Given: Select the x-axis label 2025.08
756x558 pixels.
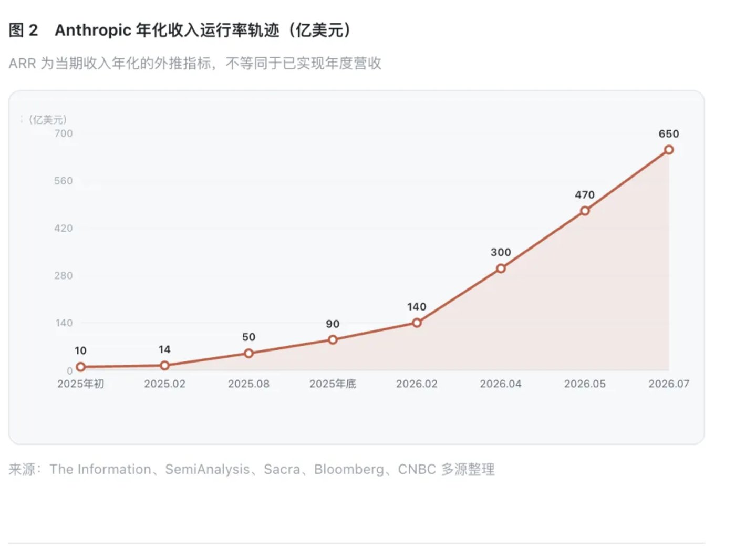Looking at the screenshot, I should [x=248, y=384].
